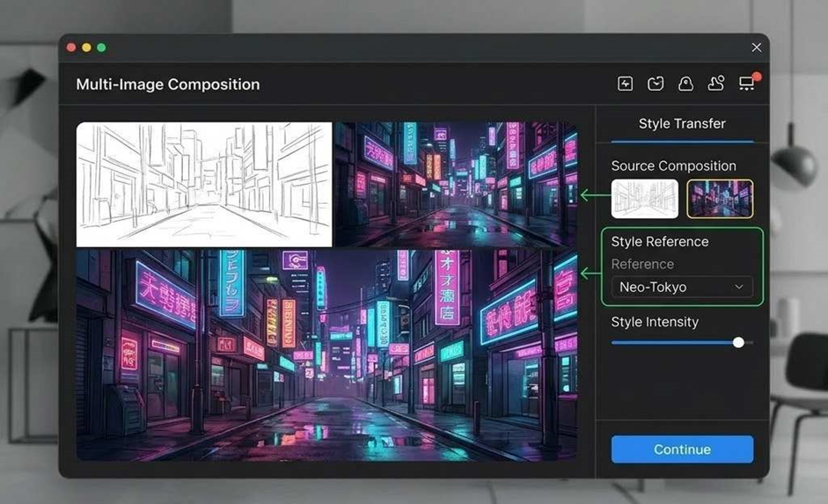Viewport: 828px width, 504px height.
Task: Click the lightning bolt icon in header
Action: click(626, 84)
